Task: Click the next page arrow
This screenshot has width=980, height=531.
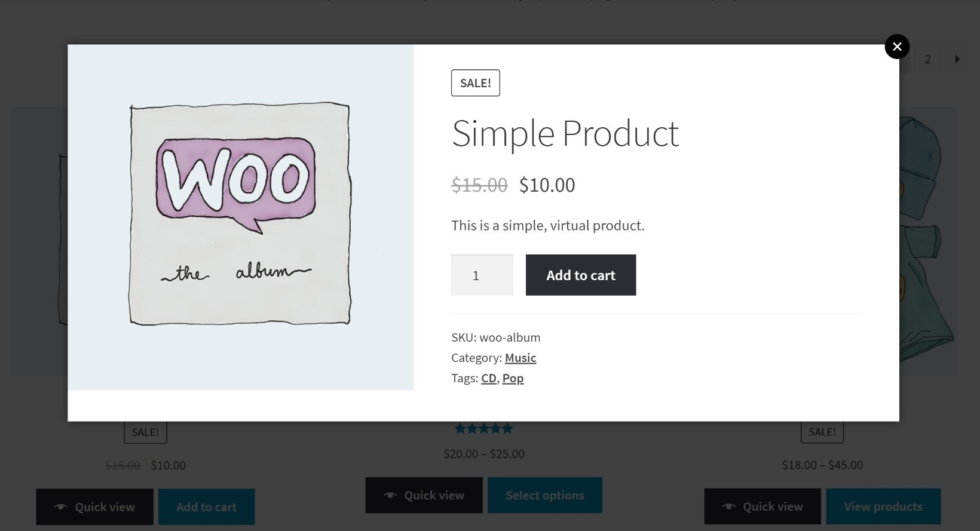Action: [957, 59]
